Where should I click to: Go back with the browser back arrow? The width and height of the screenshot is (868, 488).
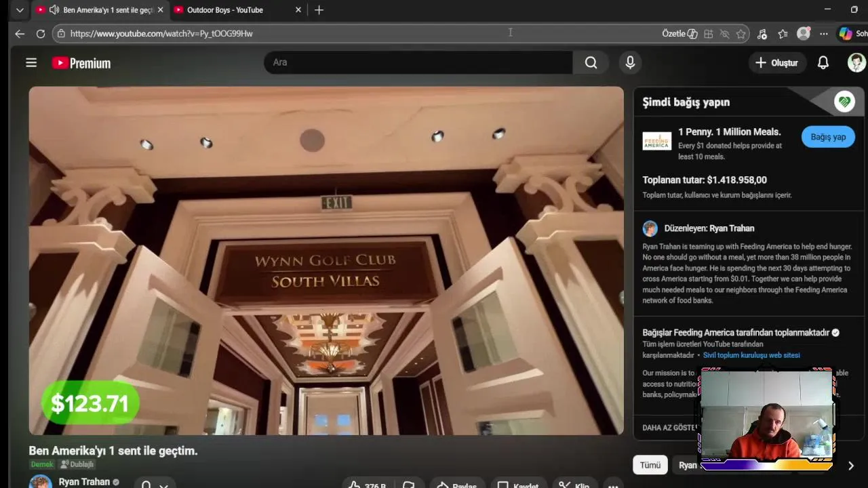click(x=20, y=33)
